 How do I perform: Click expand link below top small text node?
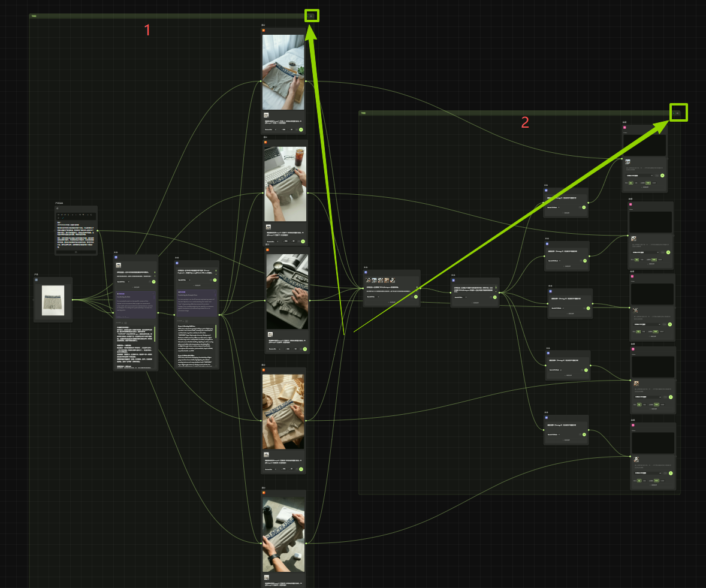565,213
